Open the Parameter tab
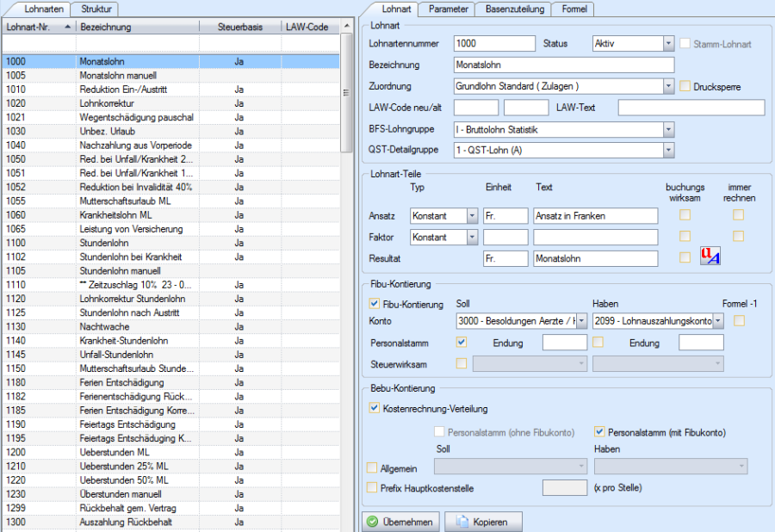This screenshot has width=775, height=532. (448, 9)
